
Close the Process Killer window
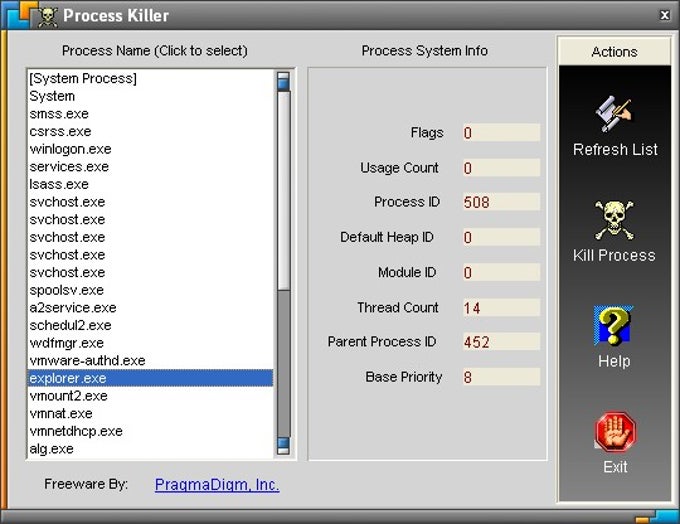pyautogui.click(x=664, y=15)
